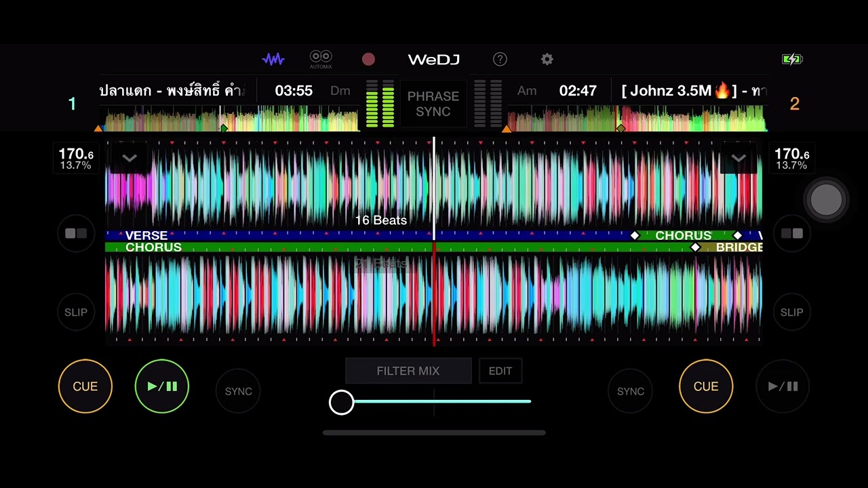The image size is (868, 488).
Task: Click the 16 Beats label
Action: point(381,220)
